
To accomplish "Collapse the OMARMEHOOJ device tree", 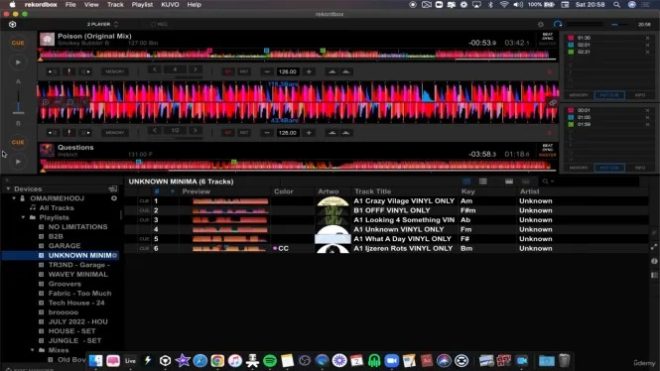I will click(x=14, y=198).
